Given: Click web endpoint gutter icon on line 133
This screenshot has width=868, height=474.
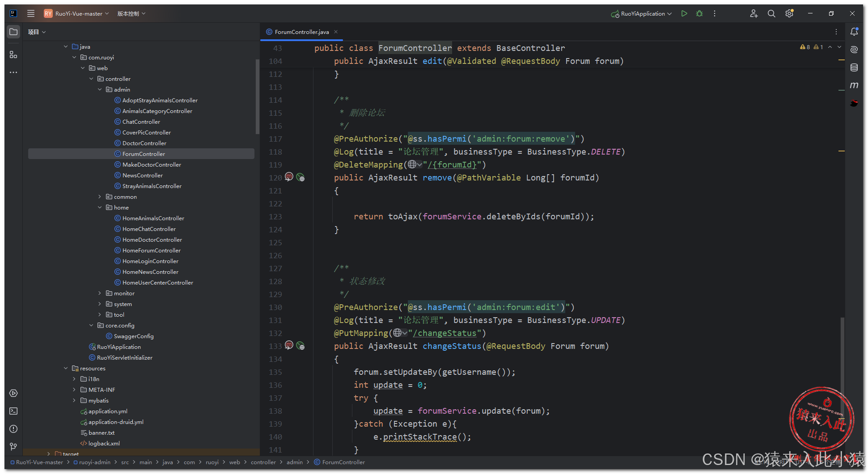Looking at the screenshot, I should tap(301, 346).
